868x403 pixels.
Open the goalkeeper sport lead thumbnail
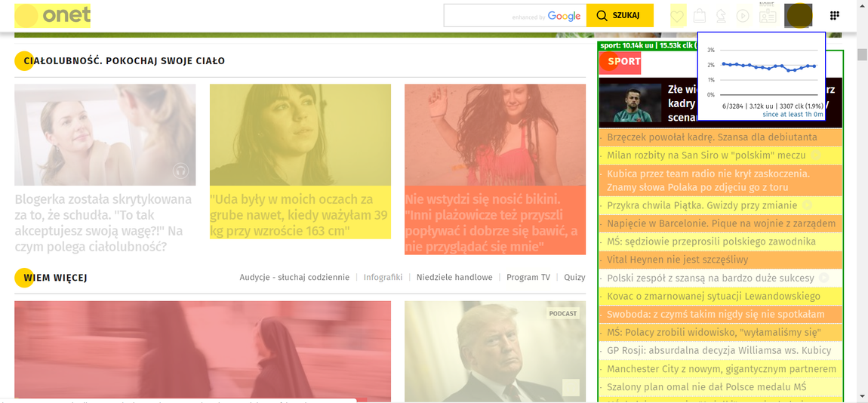coord(630,103)
